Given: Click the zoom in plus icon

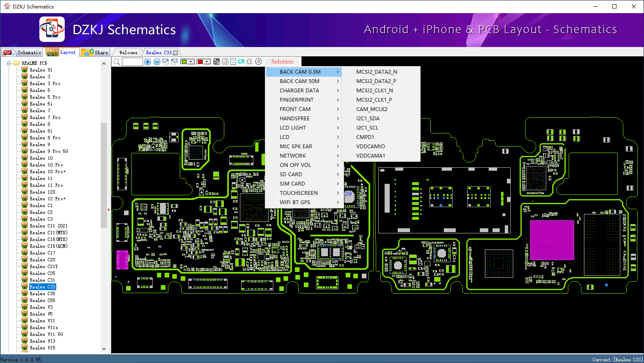Looking at the screenshot, I should (x=148, y=62).
